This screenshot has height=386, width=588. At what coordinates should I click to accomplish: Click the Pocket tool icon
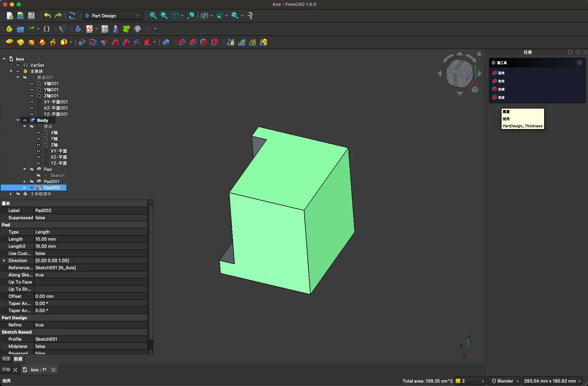(x=82, y=43)
